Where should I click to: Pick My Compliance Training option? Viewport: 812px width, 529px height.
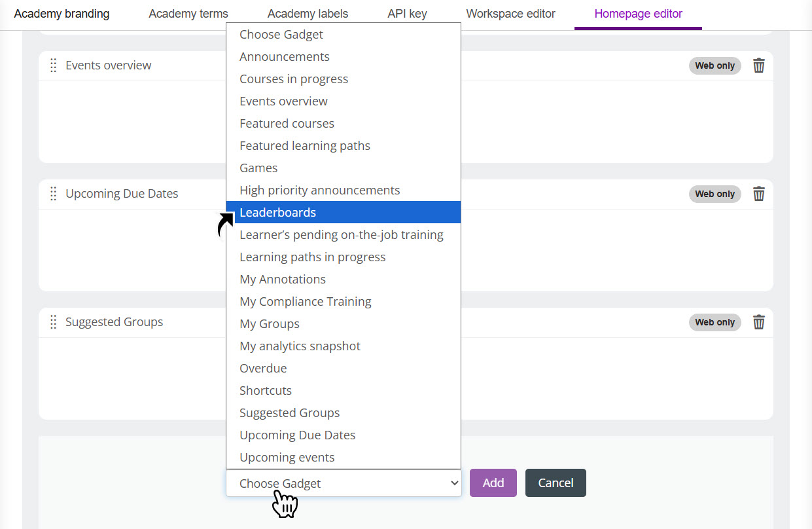coord(305,301)
